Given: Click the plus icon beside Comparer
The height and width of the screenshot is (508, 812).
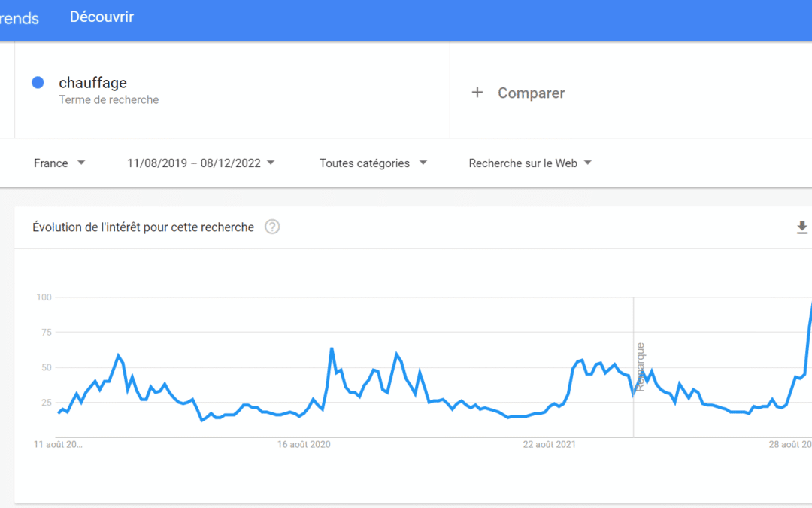Looking at the screenshot, I should [477, 93].
